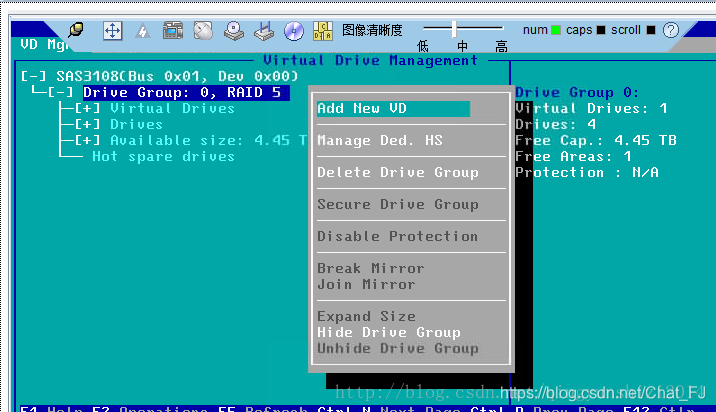Expand the Virtual Drives node
The width and height of the screenshot is (716, 412).
click(87, 108)
